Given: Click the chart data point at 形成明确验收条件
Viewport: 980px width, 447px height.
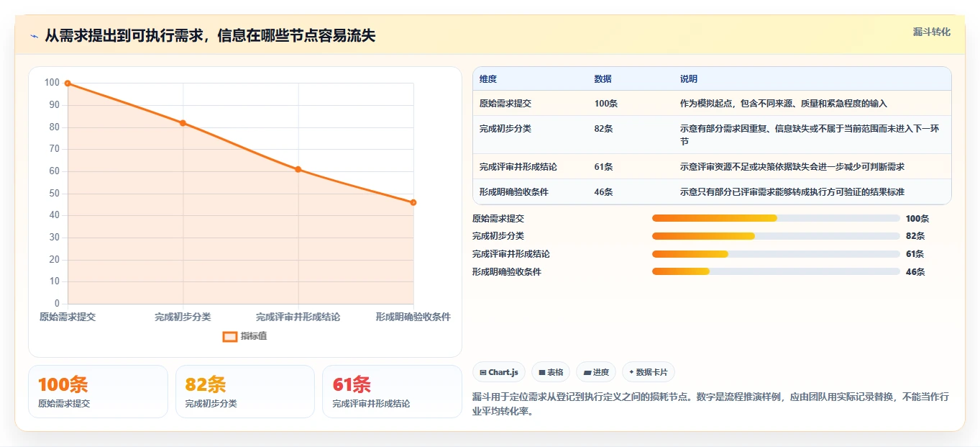Looking at the screenshot, I should 413,202.
